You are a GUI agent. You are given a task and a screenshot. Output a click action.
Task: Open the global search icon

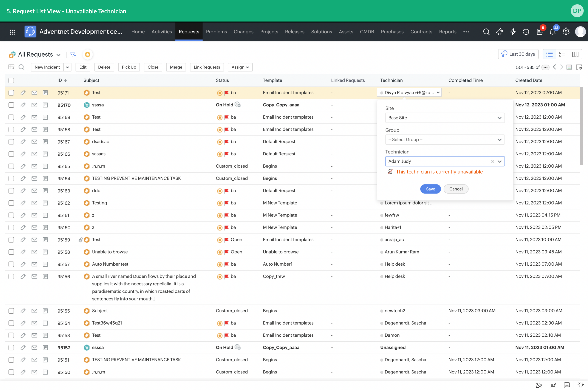(486, 32)
